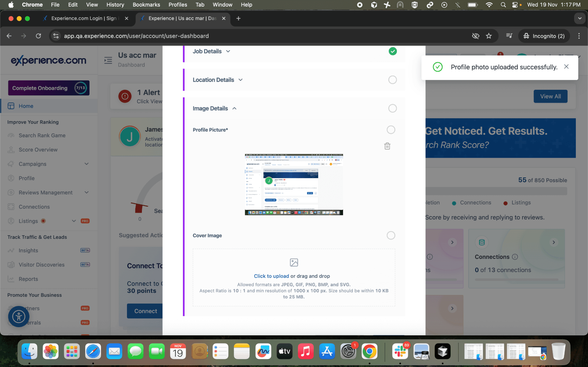Open Spotlight search in menu bar
The image size is (588, 367).
(x=503, y=5)
